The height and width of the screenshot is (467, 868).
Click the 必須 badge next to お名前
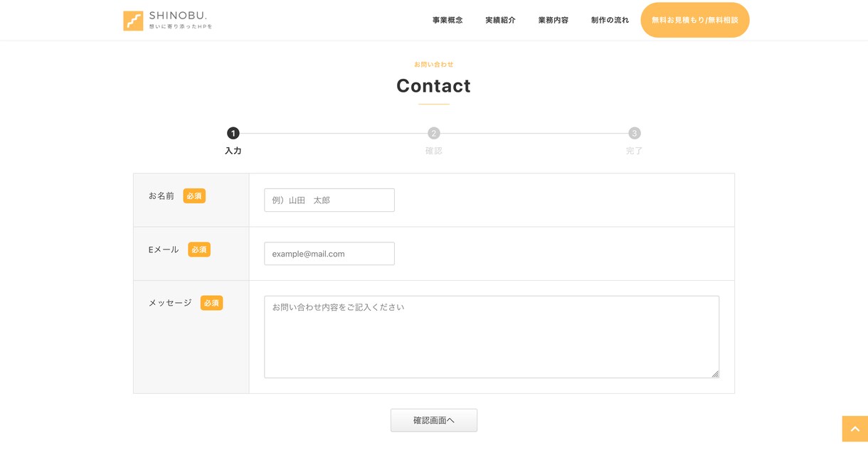point(194,195)
